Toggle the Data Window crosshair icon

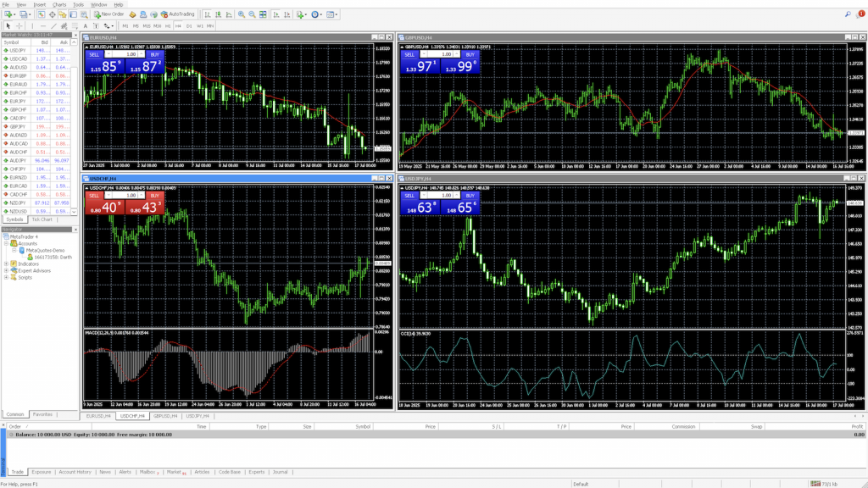(x=52, y=14)
